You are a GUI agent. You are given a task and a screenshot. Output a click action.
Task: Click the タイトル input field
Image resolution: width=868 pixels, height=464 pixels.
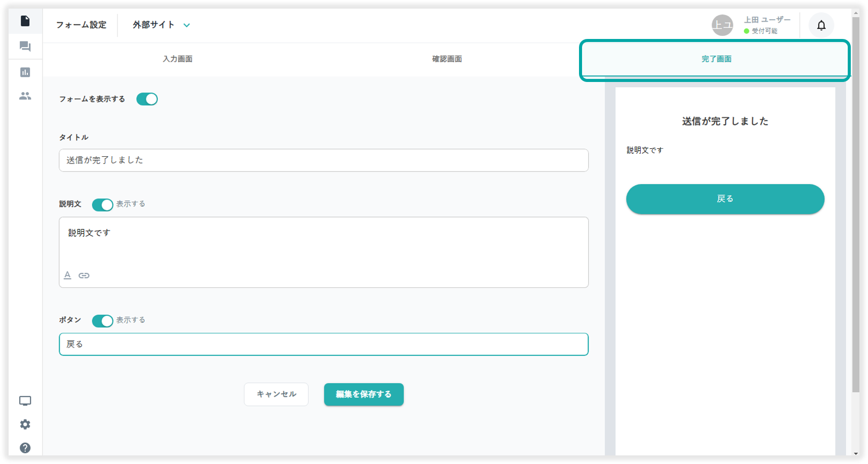[x=323, y=160]
